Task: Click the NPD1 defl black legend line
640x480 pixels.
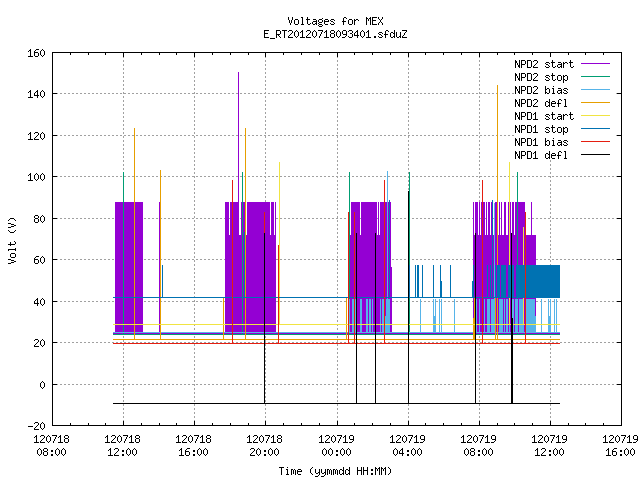Action: tap(595, 155)
